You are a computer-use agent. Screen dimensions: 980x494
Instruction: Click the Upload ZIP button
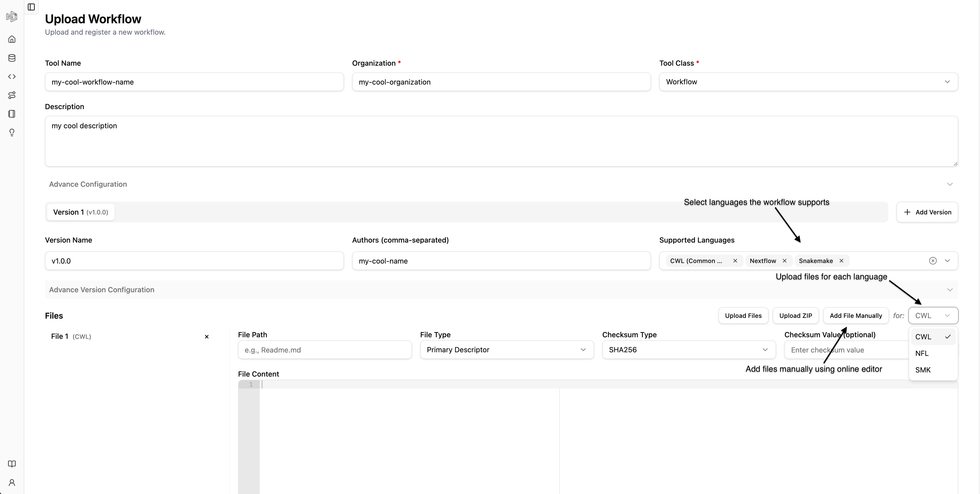coord(795,316)
